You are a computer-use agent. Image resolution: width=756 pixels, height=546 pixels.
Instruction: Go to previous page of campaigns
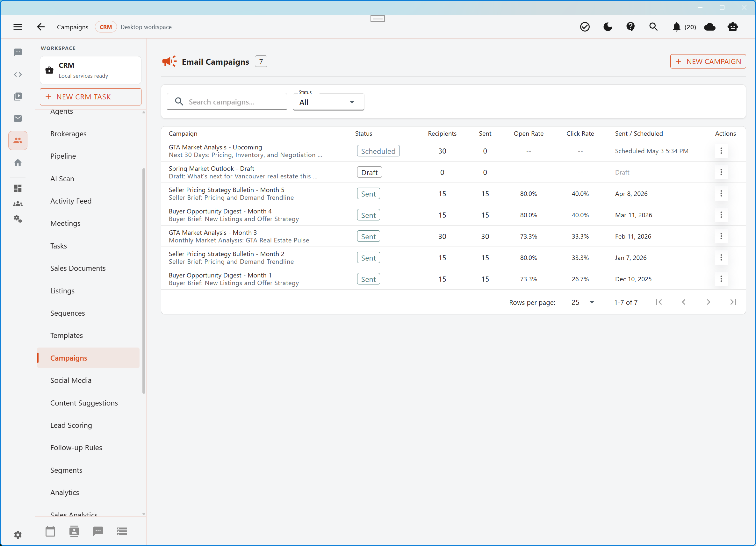(x=684, y=302)
